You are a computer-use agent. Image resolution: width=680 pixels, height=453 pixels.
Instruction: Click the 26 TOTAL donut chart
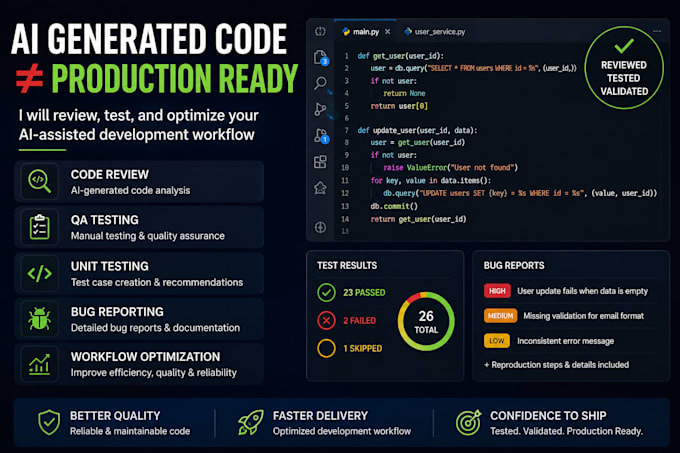[426, 321]
